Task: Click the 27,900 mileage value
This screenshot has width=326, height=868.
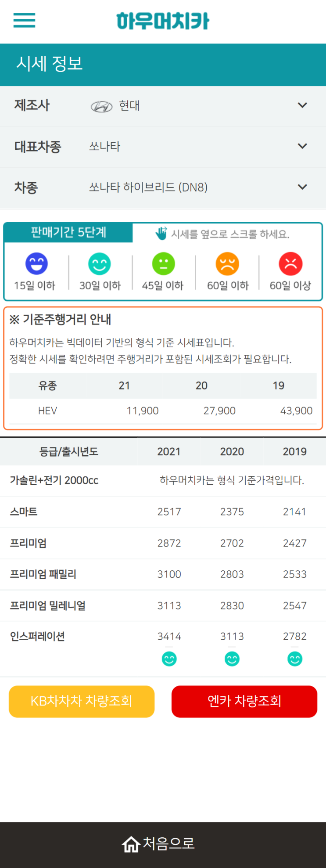Action: point(219,411)
